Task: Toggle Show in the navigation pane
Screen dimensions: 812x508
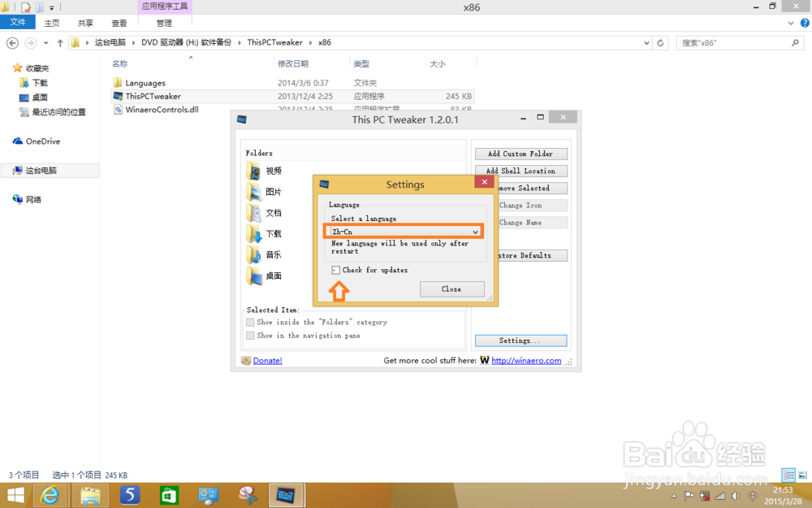Action: pyautogui.click(x=251, y=335)
